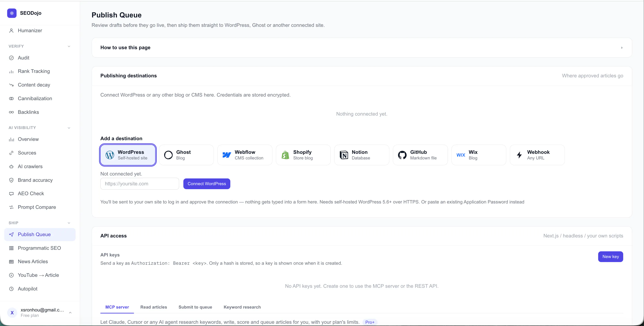Collapse the AI VISIBILITY sidebar section

click(69, 128)
